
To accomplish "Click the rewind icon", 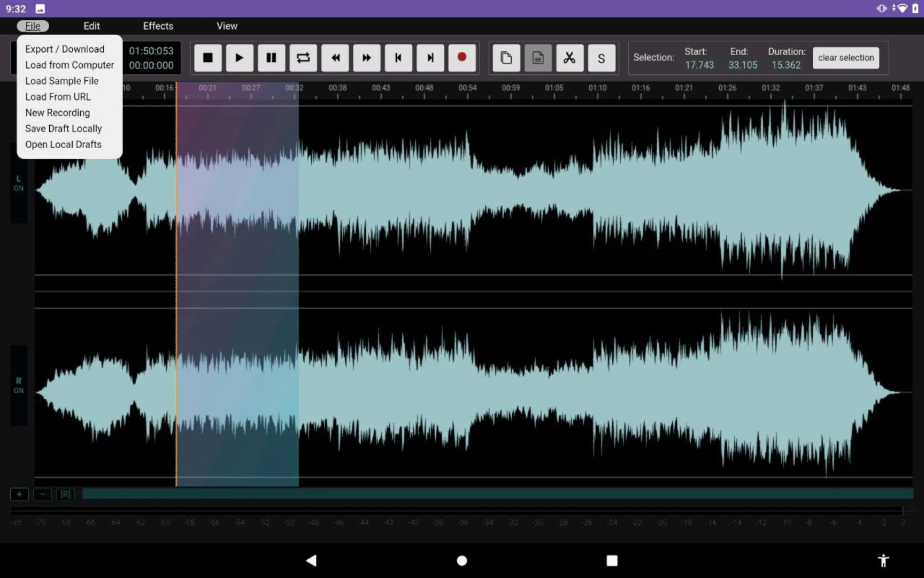I will 334,58.
